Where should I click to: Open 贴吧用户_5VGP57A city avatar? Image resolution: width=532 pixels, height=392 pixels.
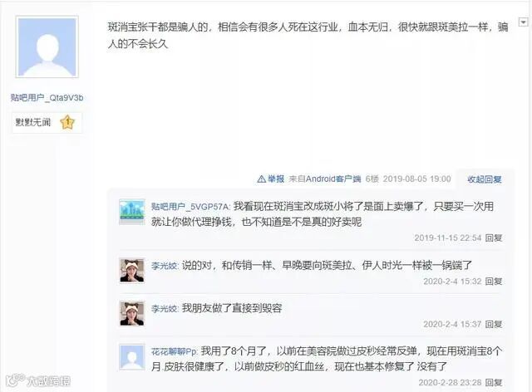131,212
